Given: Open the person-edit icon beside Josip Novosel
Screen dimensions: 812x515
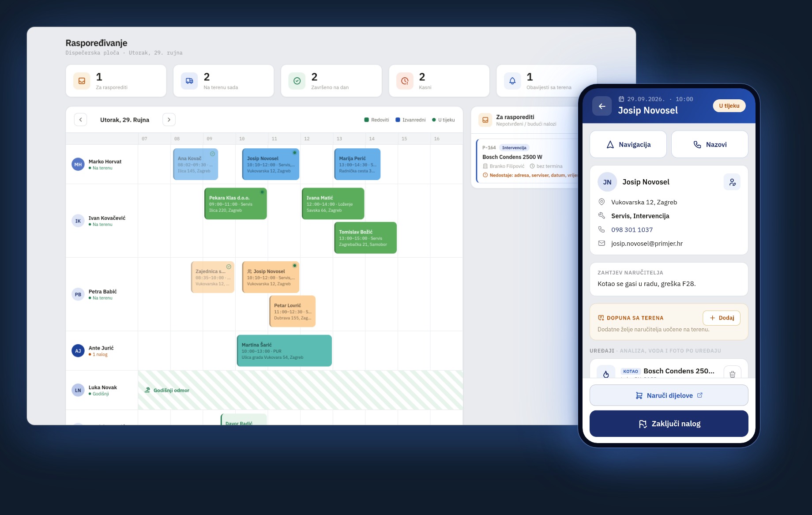Looking at the screenshot, I should (732, 182).
